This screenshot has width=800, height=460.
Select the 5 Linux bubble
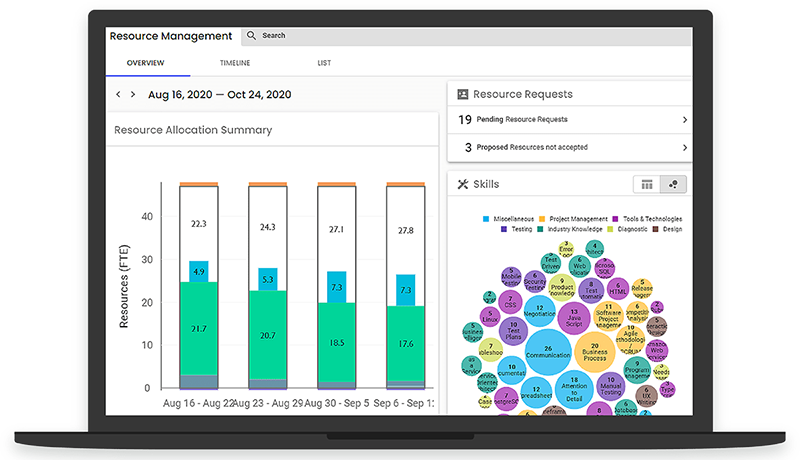490,316
